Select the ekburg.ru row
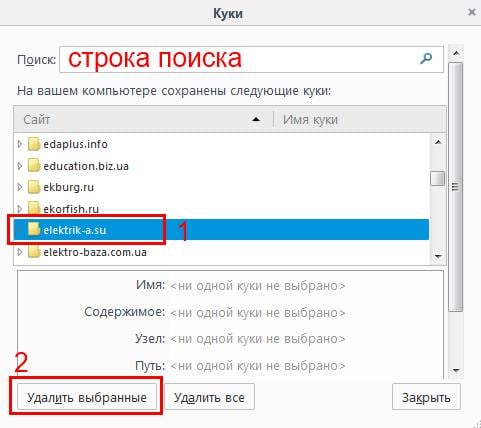This screenshot has height=428, width=481. point(221,187)
